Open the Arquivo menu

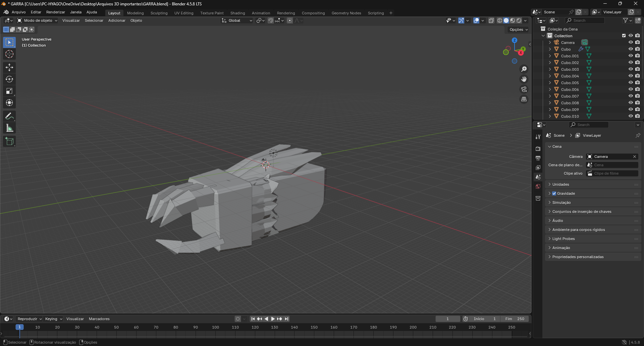point(18,12)
